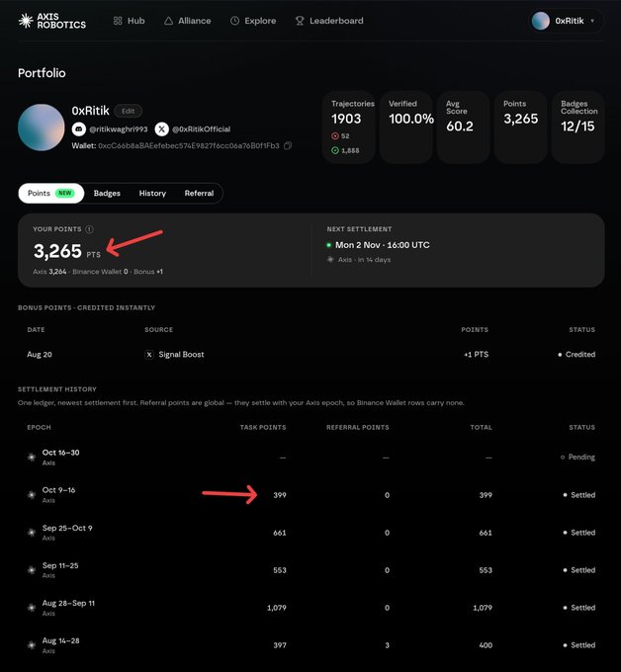The image size is (621, 672).
Task: Open the Leaderboard page
Action: [329, 21]
